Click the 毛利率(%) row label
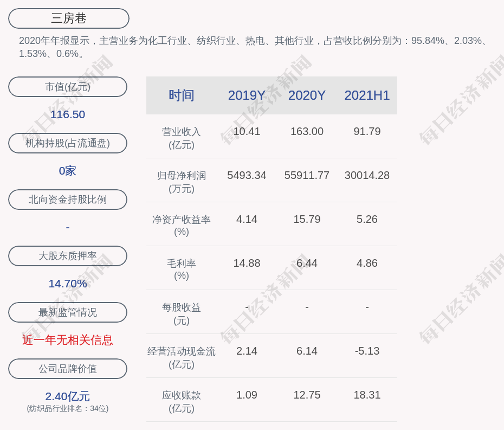The width and height of the screenshot is (504, 430). pyautogui.click(x=182, y=269)
